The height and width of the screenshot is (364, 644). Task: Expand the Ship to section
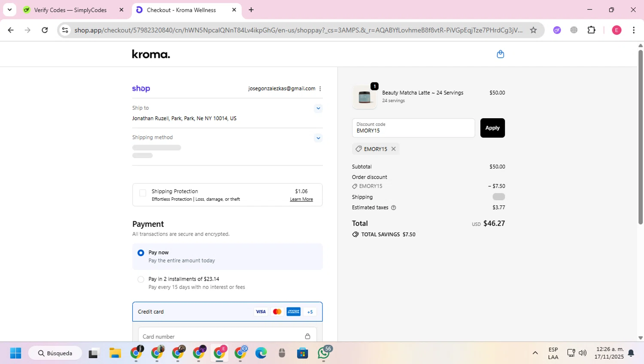click(x=318, y=108)
